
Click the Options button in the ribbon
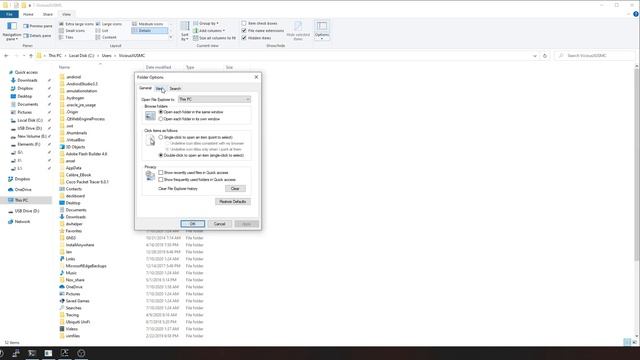point(322,31)
